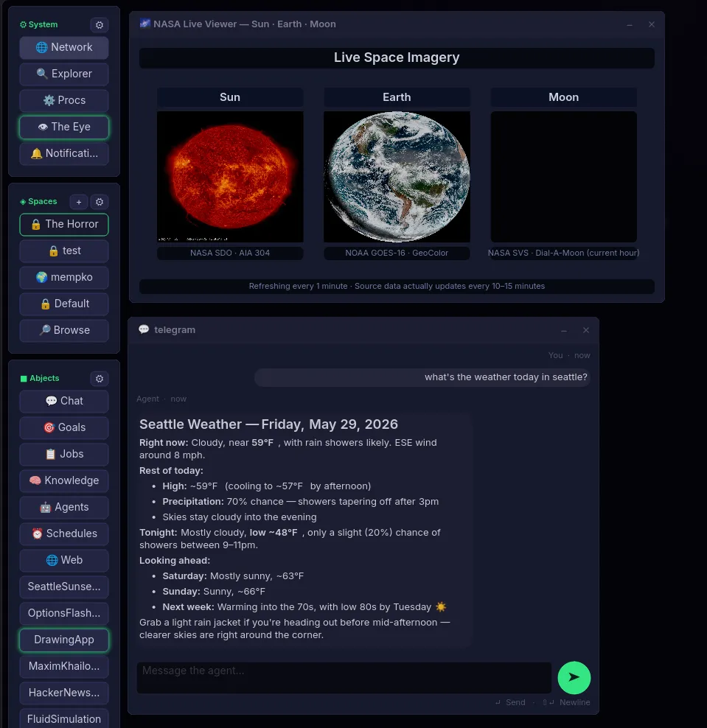The image size is (707, 728).
Task: Click the Sun SDO image
Action: tap(230, 176)
